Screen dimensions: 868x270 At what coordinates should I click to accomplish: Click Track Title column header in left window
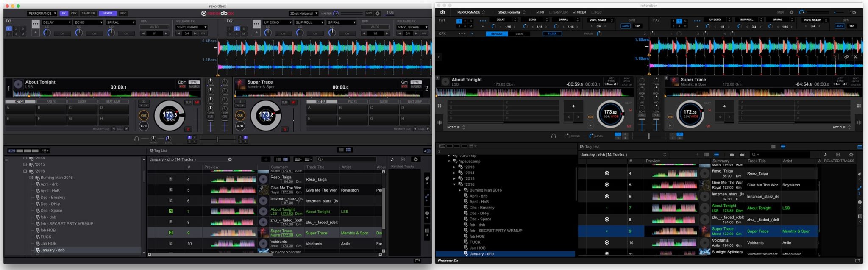(x=315, y=167)
